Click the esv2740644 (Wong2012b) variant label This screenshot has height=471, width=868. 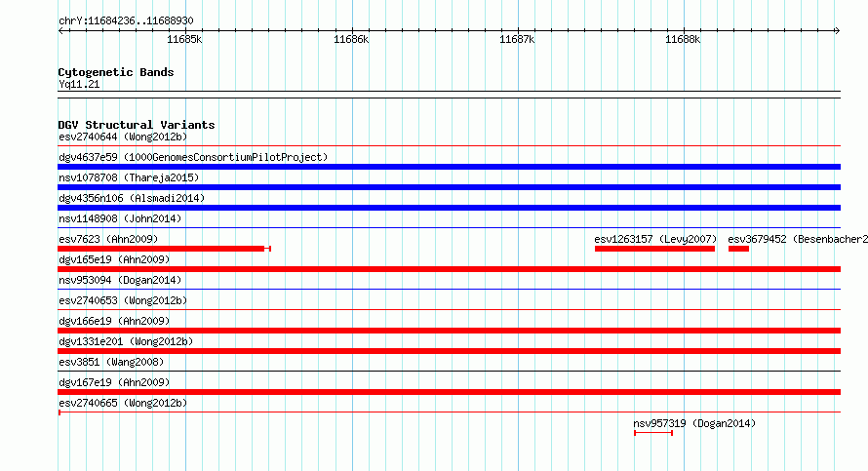click(x=123, y=137)
